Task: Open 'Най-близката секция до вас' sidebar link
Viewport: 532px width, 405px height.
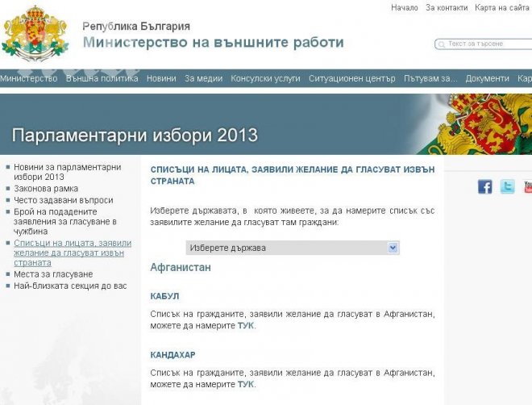Action: coord(70,286)
